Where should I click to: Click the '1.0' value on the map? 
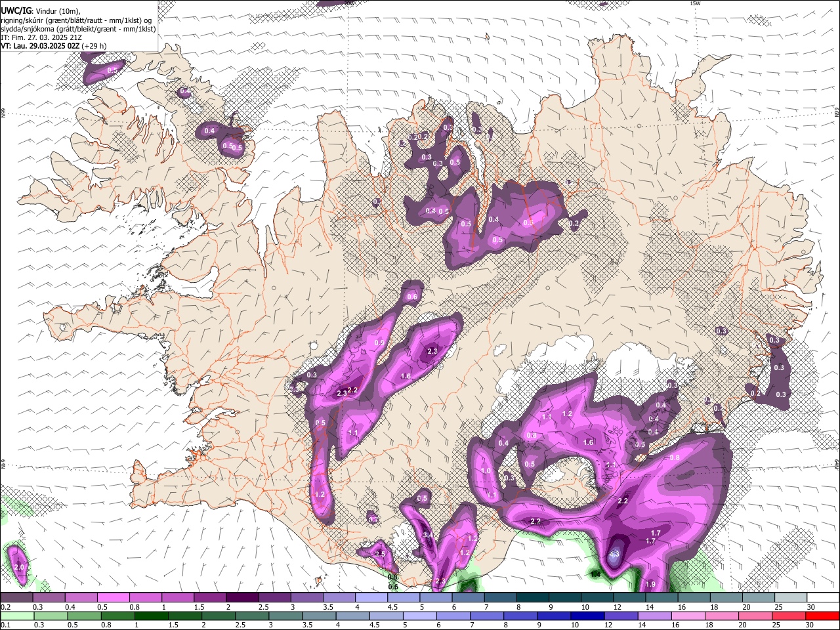point(486,471)
